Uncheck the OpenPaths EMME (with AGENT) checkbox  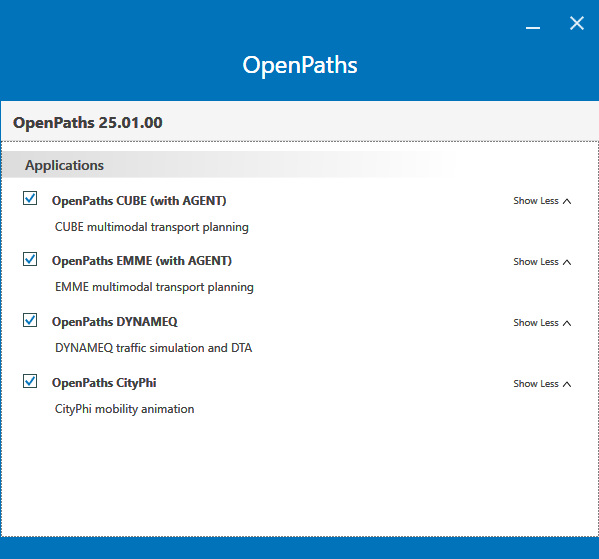pyautogui.click(x=30, y=259)
